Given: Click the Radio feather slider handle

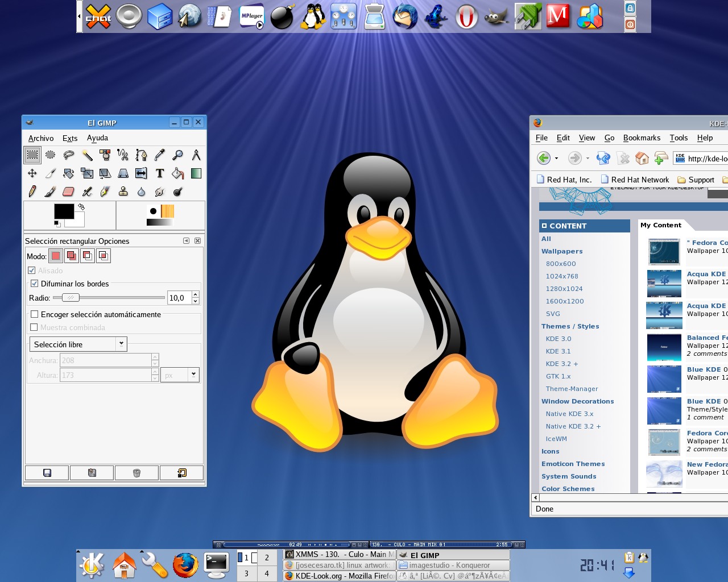Looking at the screenshot, I should click(x=71, y=297).
